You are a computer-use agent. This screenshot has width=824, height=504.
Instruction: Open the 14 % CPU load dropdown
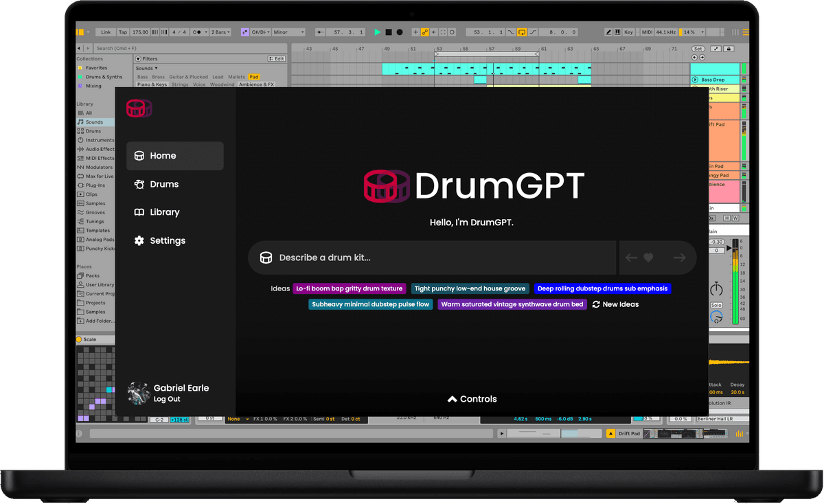point(694,32)
